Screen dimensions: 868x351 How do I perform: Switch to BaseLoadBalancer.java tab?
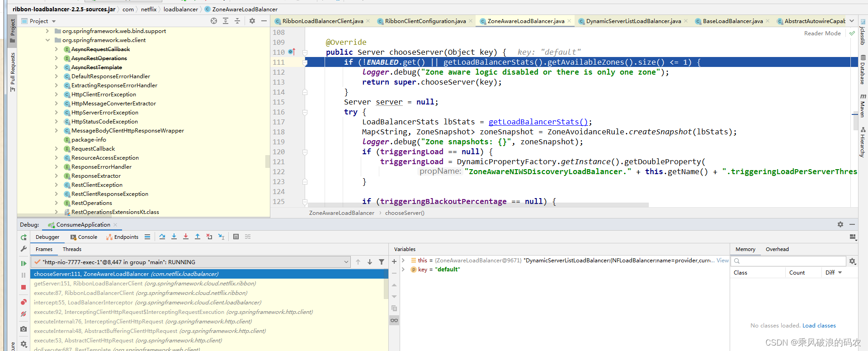pyautogui.click(x=732, y=21)
